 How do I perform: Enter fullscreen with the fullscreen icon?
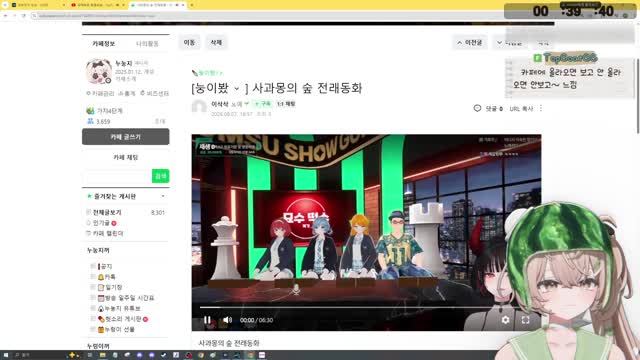click(x=526, y=320)
